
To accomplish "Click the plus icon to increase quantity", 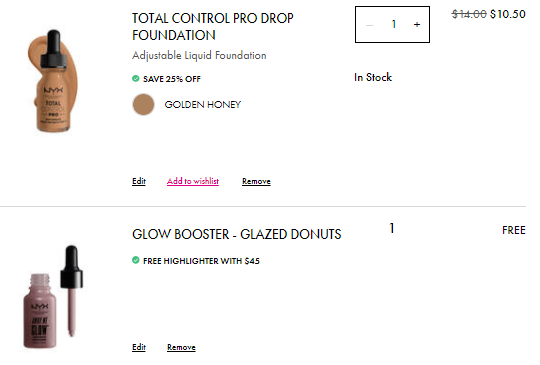I will click(x=417, y=24).
